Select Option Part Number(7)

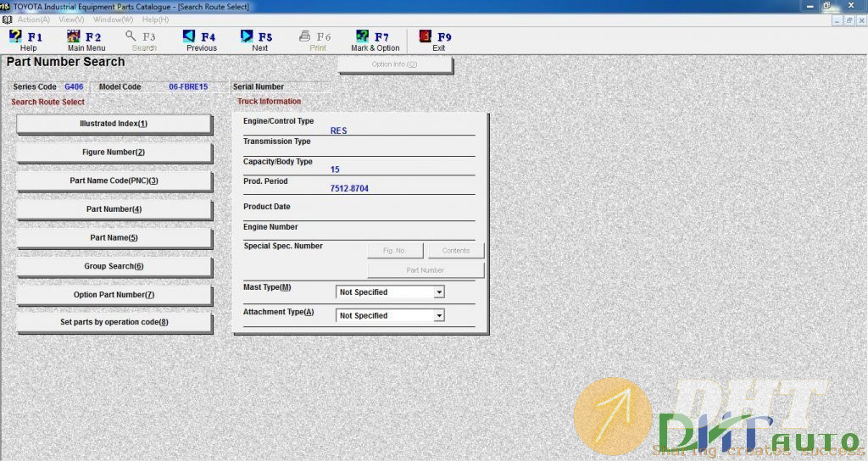[114, 295]
